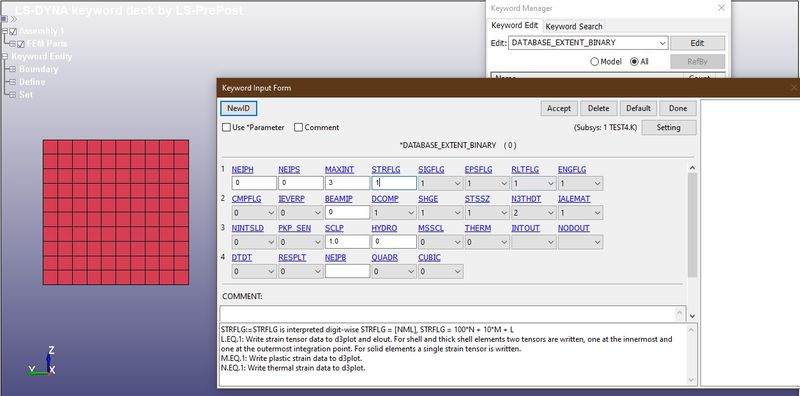Click the Default button
800x396 pixels.
point(638,108)
